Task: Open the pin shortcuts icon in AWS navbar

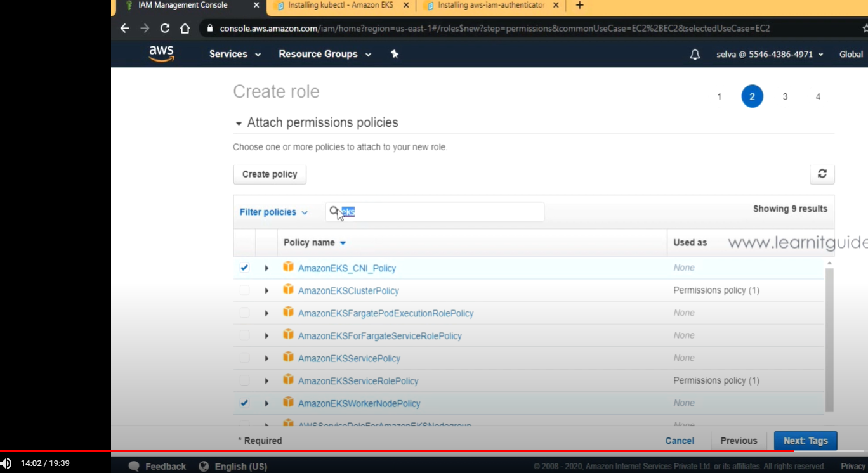Action: tap(395, 54)
